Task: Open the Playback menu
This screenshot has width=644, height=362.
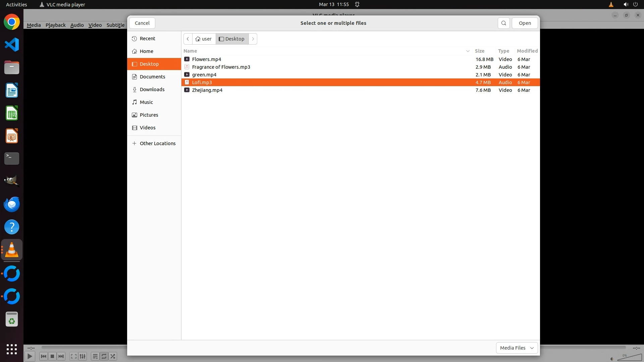Action: point(55,25)
